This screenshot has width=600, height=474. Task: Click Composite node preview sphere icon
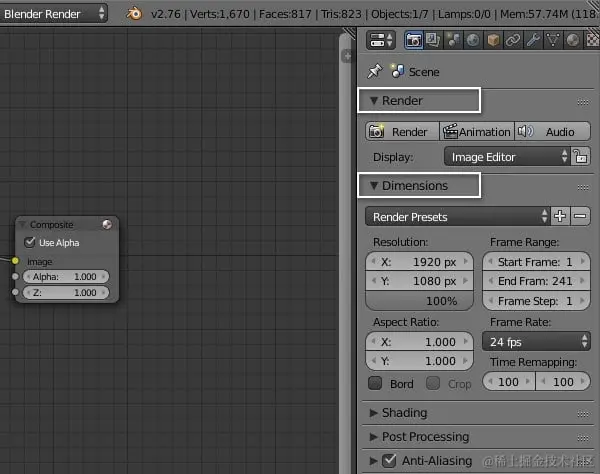107,224
